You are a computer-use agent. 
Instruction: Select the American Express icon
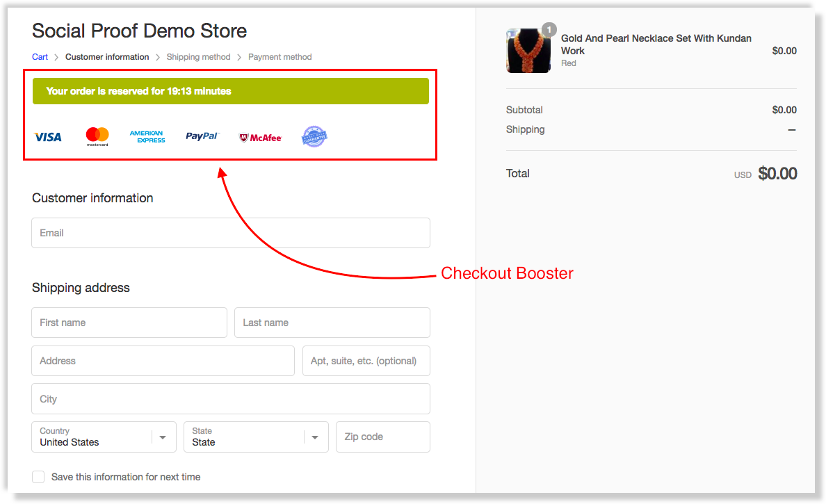pyautogui.click(x=147, y=136)
